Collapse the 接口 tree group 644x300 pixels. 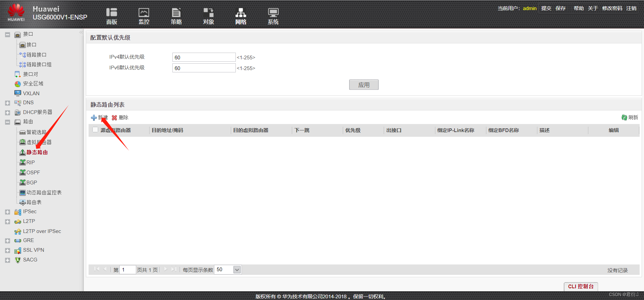coord(7,35)
